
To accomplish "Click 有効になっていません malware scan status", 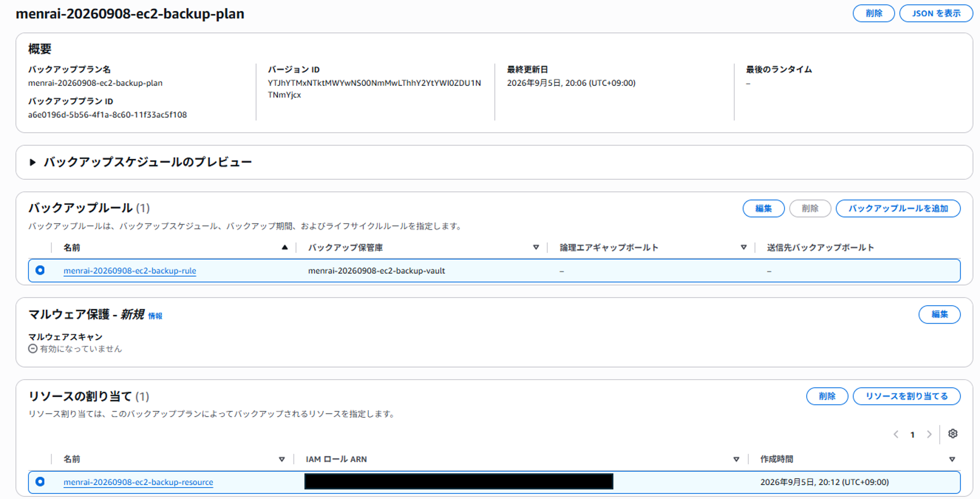I will [75, 349].
